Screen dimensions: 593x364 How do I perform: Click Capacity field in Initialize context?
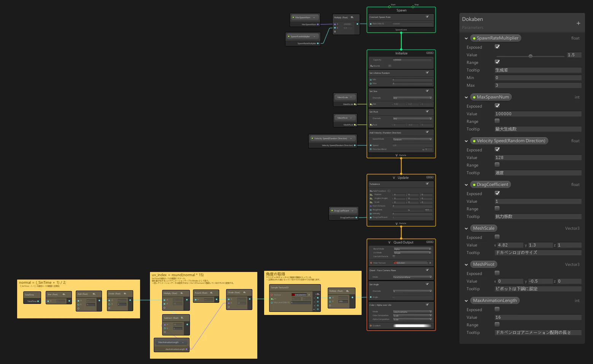(412, 60)
